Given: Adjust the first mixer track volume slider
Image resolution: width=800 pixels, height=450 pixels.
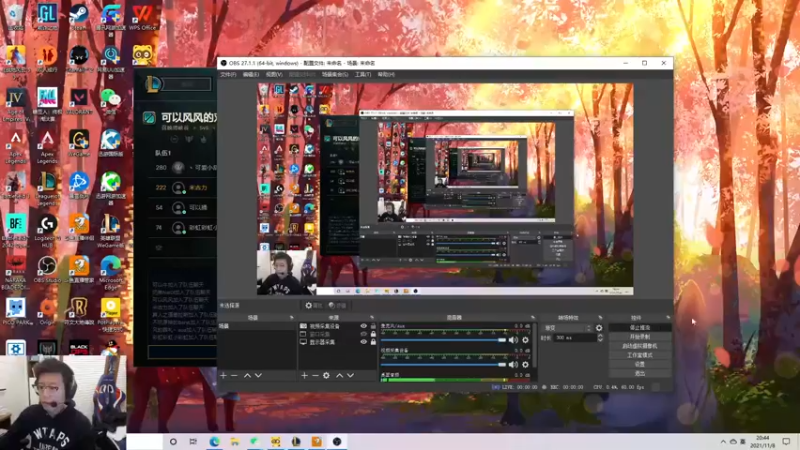Looking at the screenshot, I should click(x=443, y=340).
